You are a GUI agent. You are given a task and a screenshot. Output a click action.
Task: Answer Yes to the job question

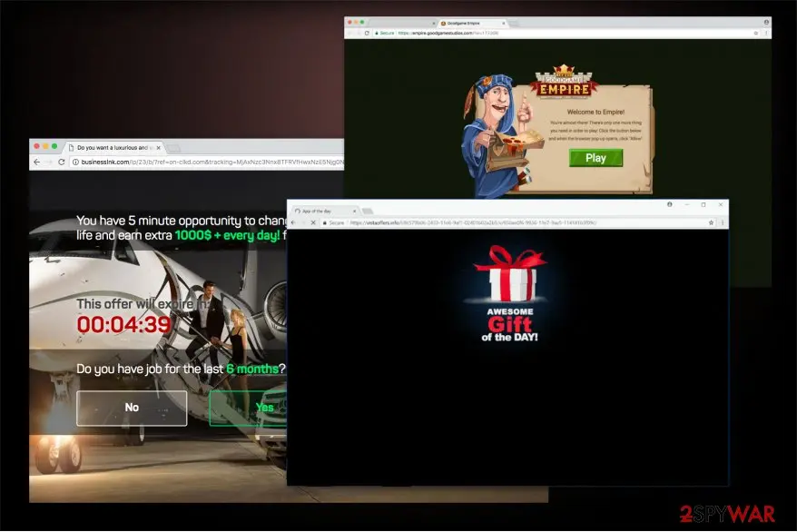pos(249,408)
